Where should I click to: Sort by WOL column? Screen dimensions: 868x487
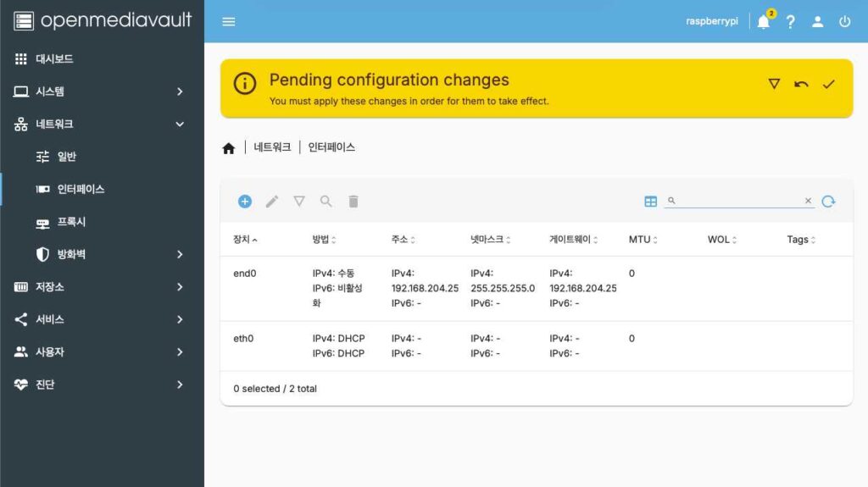[722, 240]
